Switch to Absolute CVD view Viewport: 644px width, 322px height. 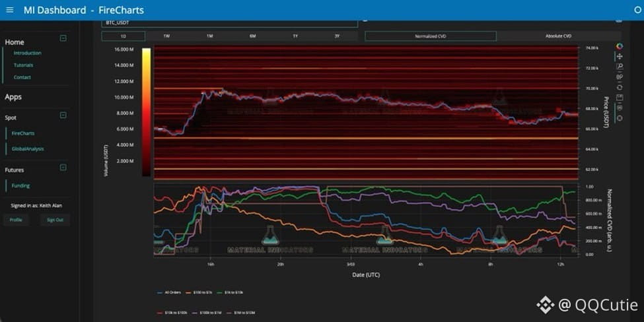(x=559, y=36)
